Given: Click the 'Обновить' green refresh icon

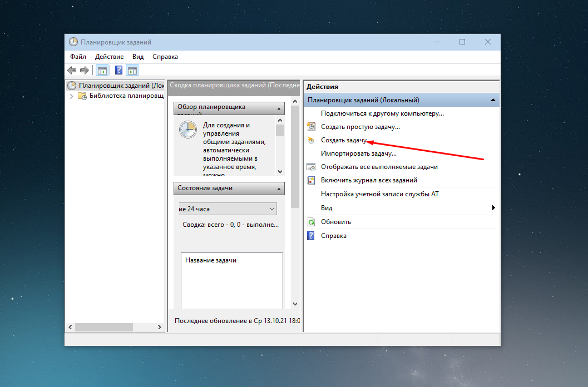Looking at the screenshot, I should click(311, 222).
